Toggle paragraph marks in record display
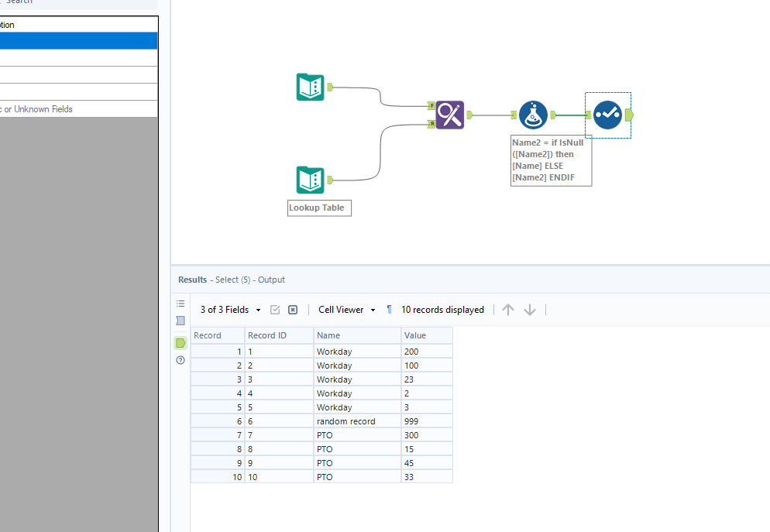The image size is (770, 532). 388,309
